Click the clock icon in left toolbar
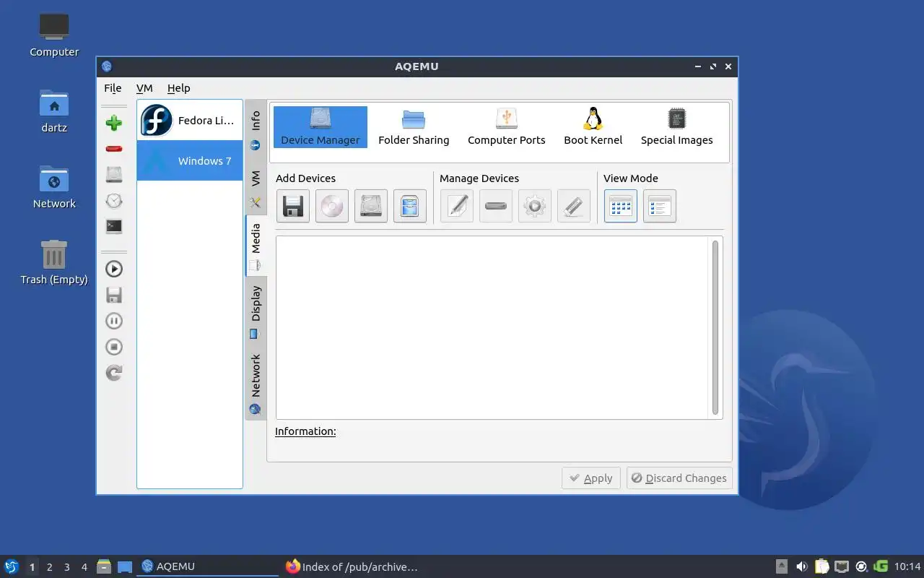924x578 pixels. pos(113,201)
